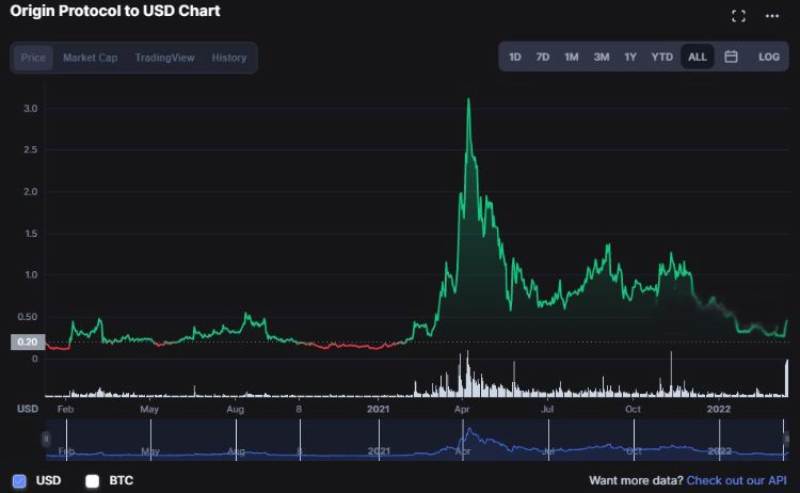Open the three-dot more options menu
The width and height of the screenshot is (800, 493).
coord(772,16)
